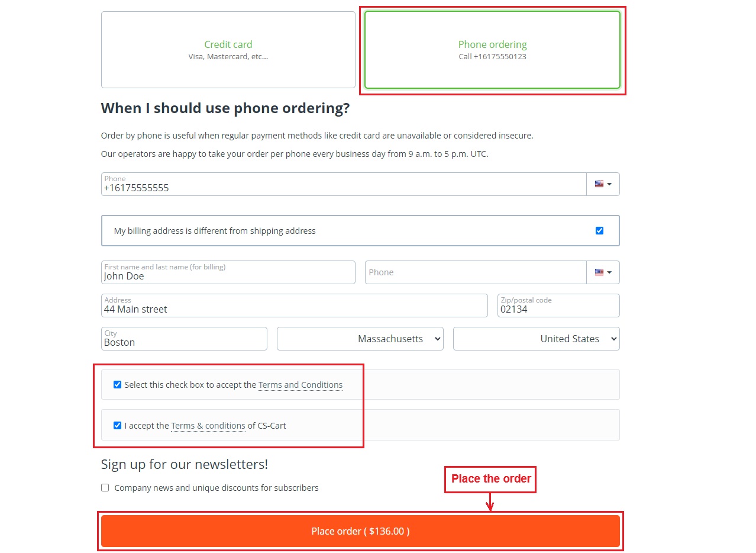Viewport: 756px width, 553px height.
Task: Select the Credit card payment option
Action: (228, 50)
